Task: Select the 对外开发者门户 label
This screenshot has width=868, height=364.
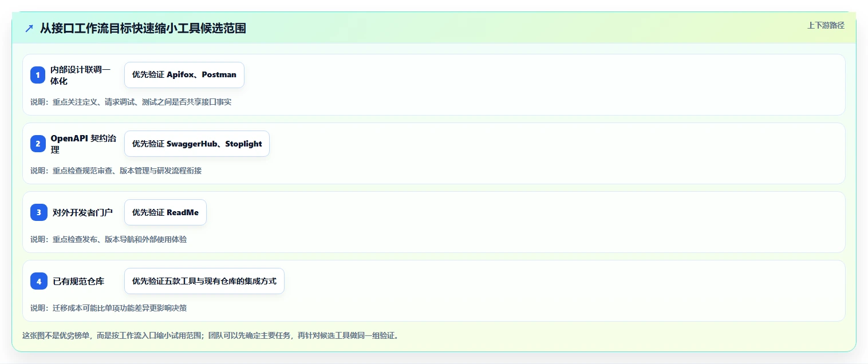Action: [82, 212]
